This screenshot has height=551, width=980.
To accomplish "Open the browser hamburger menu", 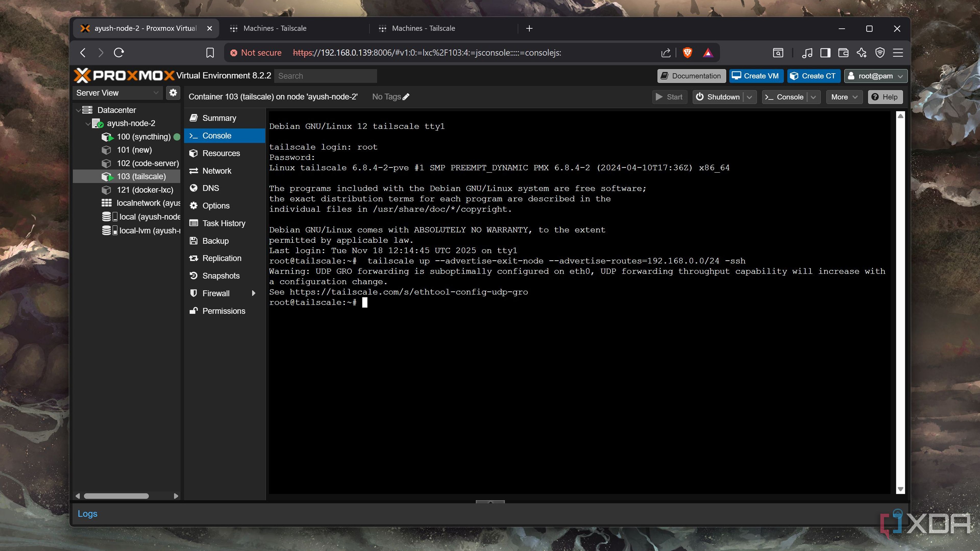I will (898, 53).
